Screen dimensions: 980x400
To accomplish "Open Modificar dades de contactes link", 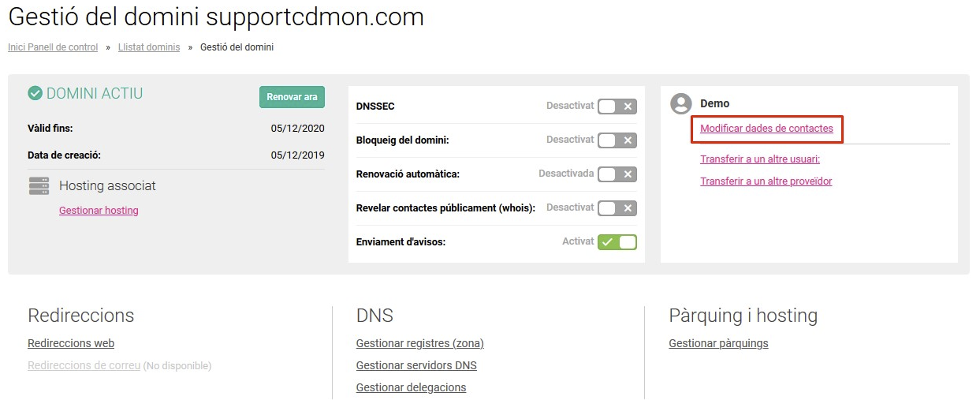I will click(766, 129).
